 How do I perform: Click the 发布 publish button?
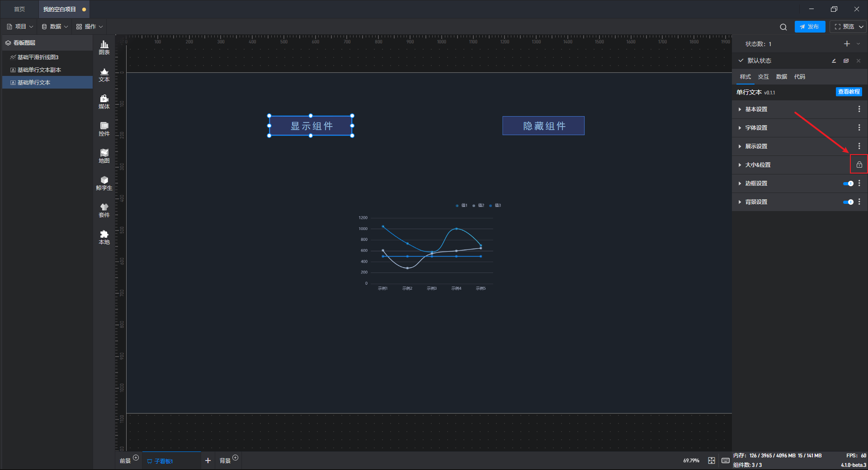[x=810, y=27]
